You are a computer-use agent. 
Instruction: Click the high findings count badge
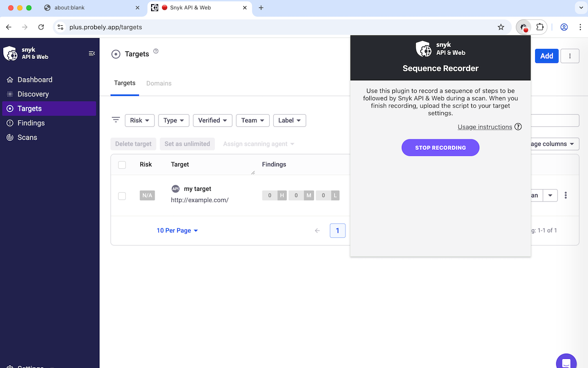click(x=274, y=195)
